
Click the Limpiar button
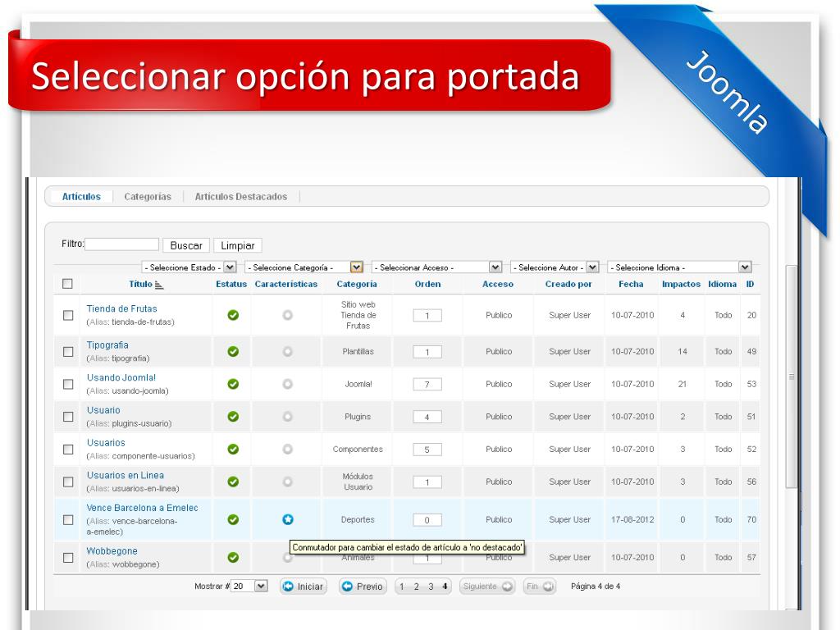coord(238,245)
